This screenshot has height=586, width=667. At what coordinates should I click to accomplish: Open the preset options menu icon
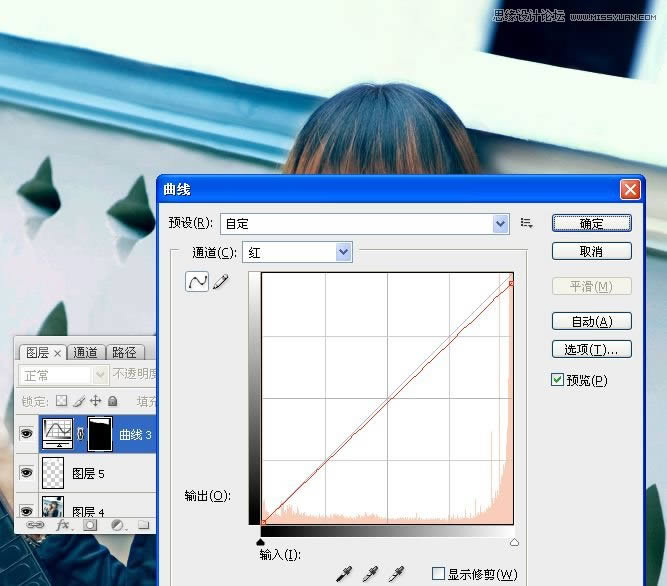tap(527, 223)
